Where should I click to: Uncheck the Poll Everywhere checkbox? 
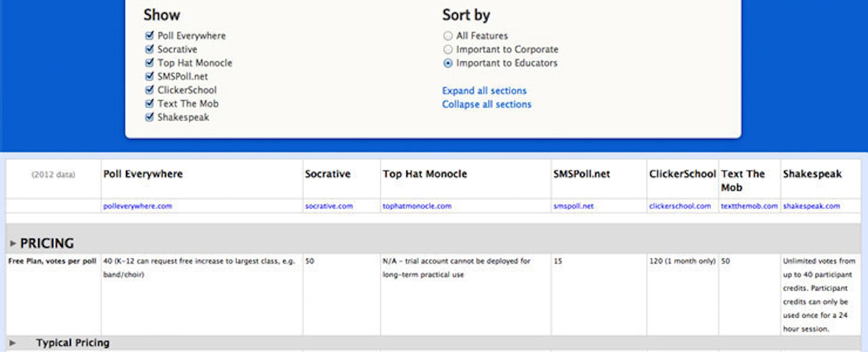coord(149,35)
